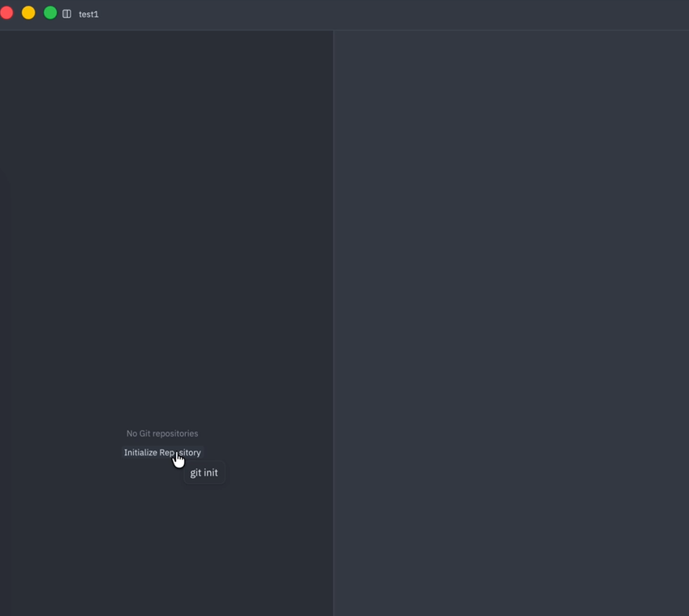Close the window with the red button

point(6,13)
